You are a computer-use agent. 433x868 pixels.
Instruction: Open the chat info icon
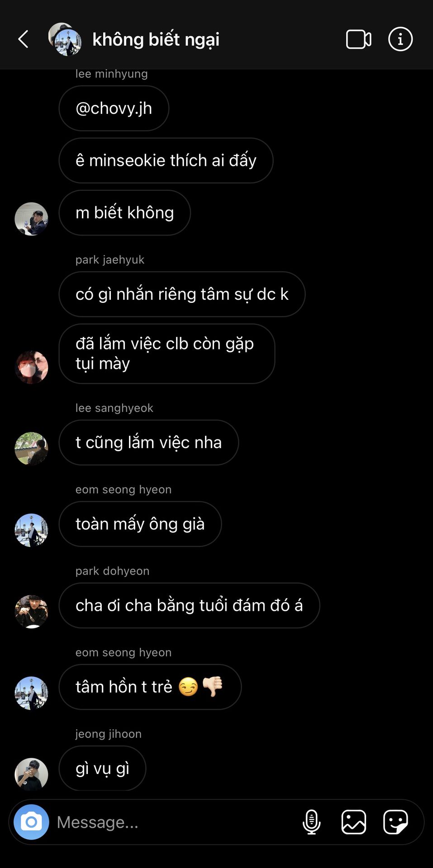[400, 39]
